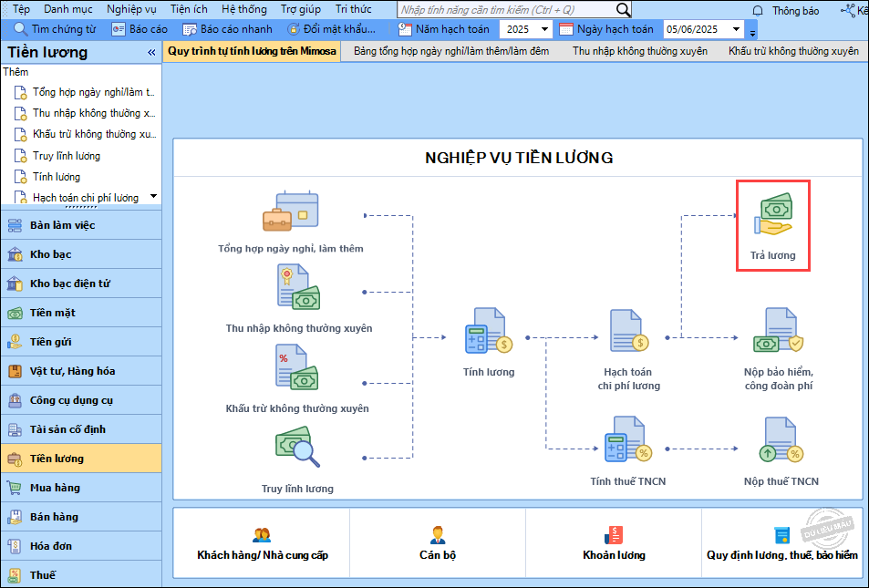The height and width of the screenshot is (588, 869).
Task: Expand the Ngày hạch toán date dropdown
Action: pyautogui.click(x=736, y=29)
